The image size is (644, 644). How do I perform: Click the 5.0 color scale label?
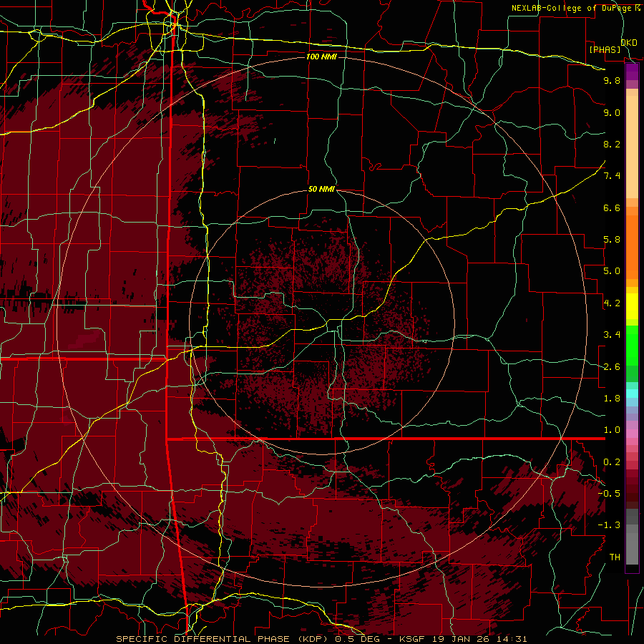pos(612,271)
